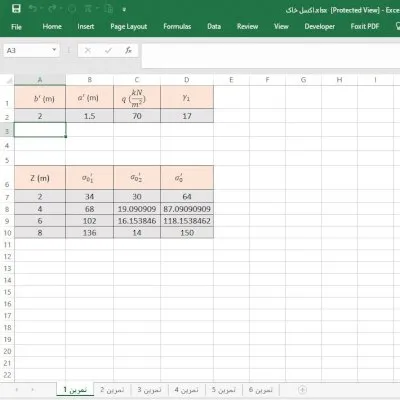Switch to the Page Layout tab

click(129, 26)
